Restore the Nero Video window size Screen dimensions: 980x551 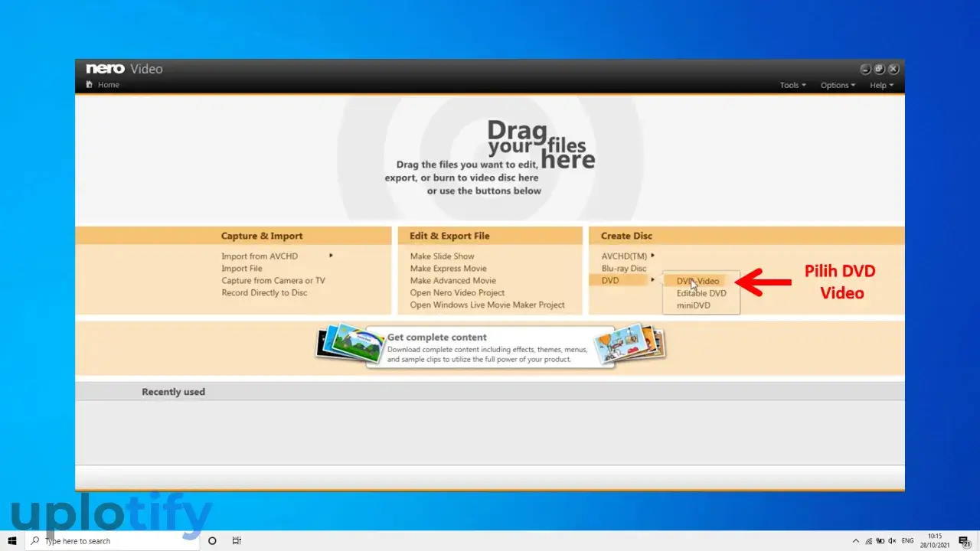(x=880, y=69)
